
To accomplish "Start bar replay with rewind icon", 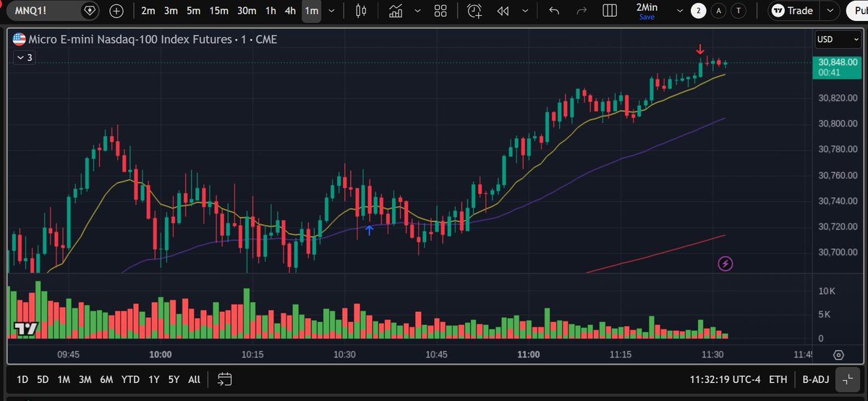I will (x=503, y=11).
